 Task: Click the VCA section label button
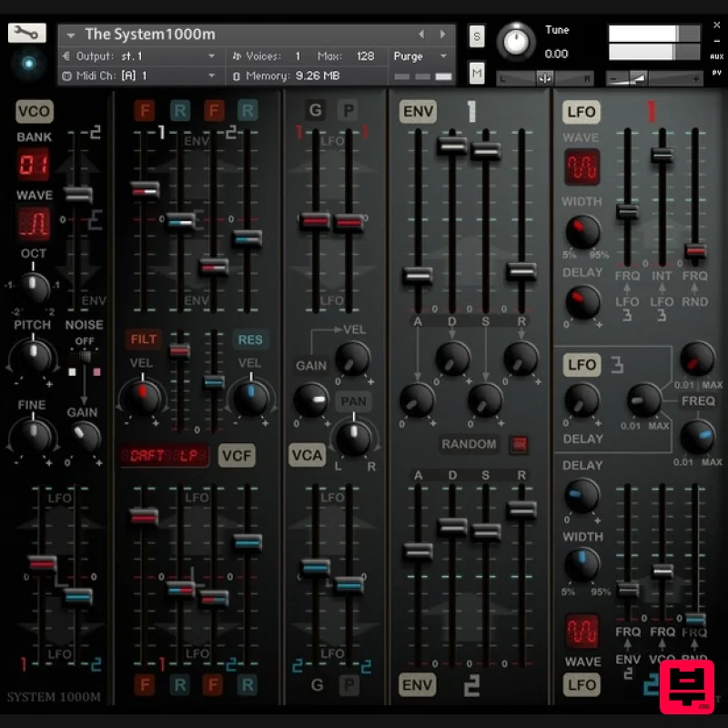pos(307,456)
